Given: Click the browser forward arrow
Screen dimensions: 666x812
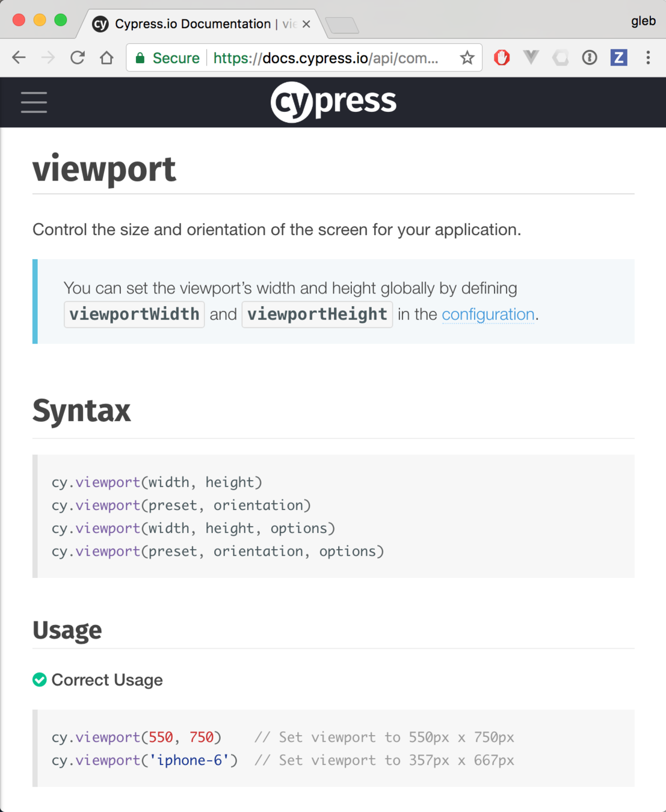Looking at the screenshot, I should [x=48, y=58].
